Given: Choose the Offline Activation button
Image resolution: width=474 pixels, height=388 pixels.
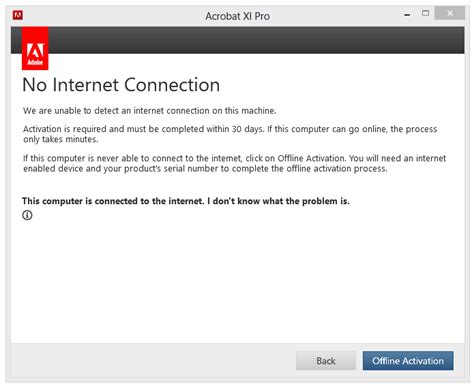Looking at the screenshot, I should 408,361.
